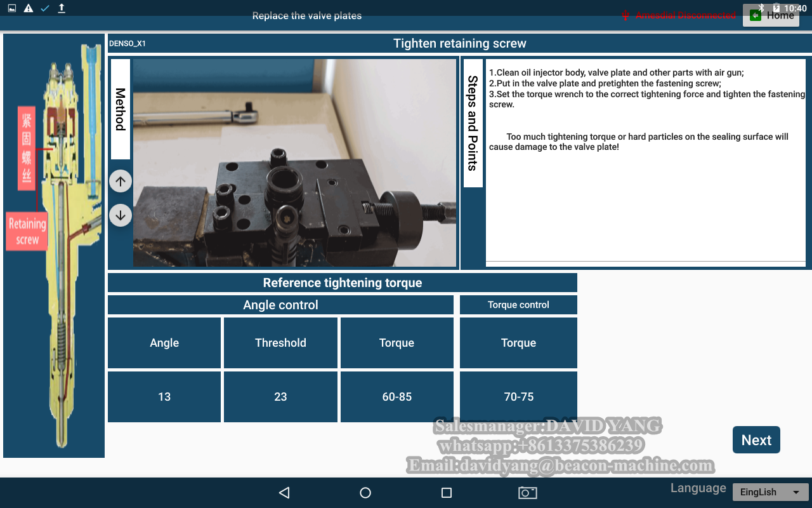
Task: Tap the Android back navigation triangle
Action: (284, 493)
